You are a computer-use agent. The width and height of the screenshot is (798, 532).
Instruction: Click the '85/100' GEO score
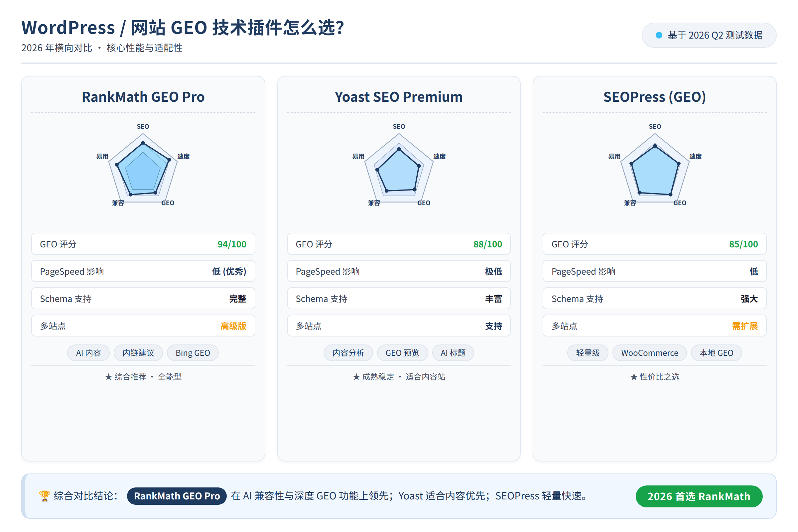[x=743, y=244]
